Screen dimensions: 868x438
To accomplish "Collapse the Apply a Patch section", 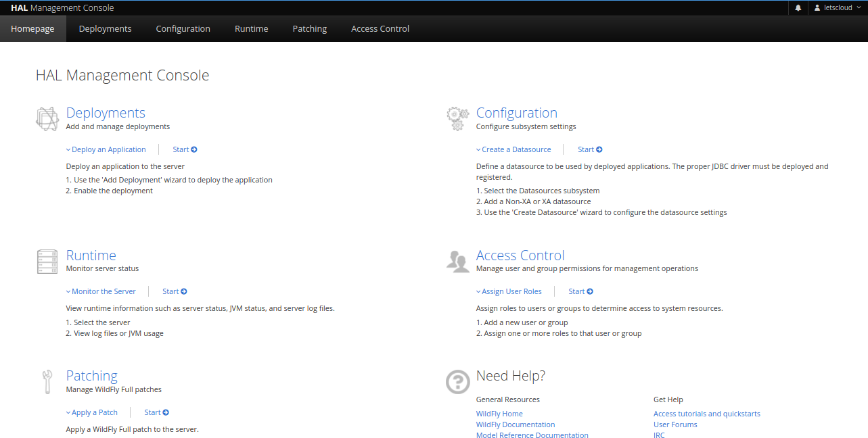I will pos(91,412).
